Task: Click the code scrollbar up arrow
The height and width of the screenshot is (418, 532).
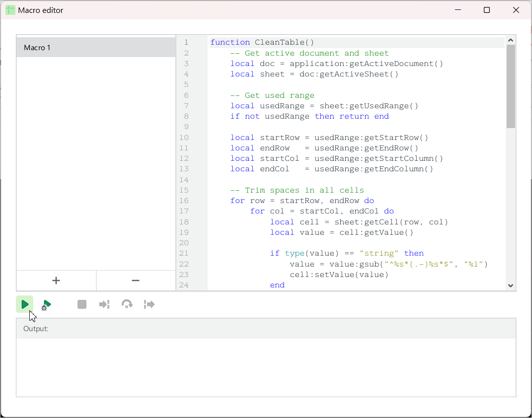Action: point(511,40)
